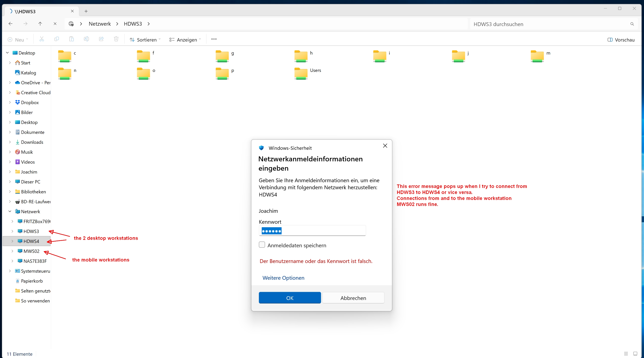Click the Paste icon
The image size is (644, 358).
point(72,39)
